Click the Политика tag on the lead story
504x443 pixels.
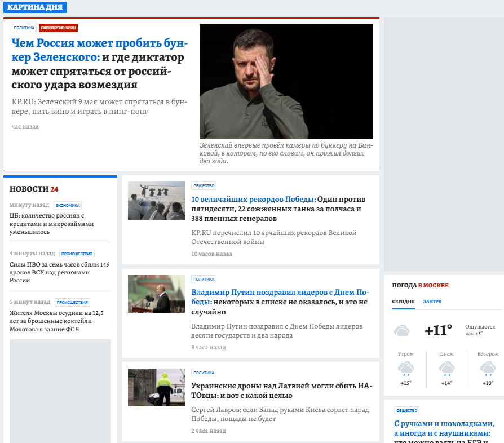pos(24,28)
